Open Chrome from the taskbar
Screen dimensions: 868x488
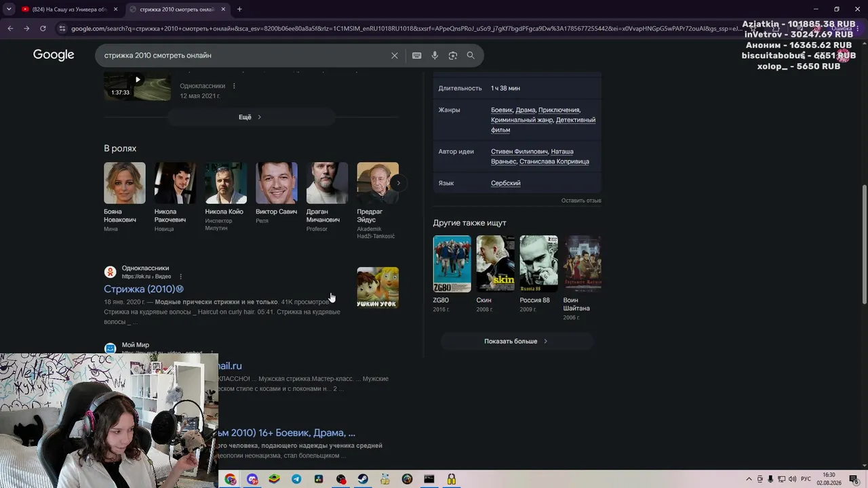tap(231, 479)
